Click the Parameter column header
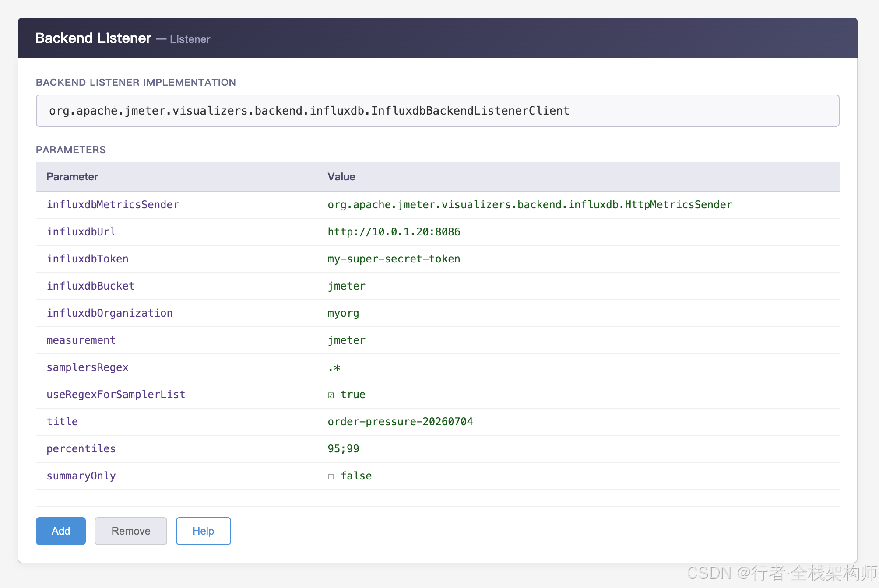This screenshot has height=588, width=879. 72,177
